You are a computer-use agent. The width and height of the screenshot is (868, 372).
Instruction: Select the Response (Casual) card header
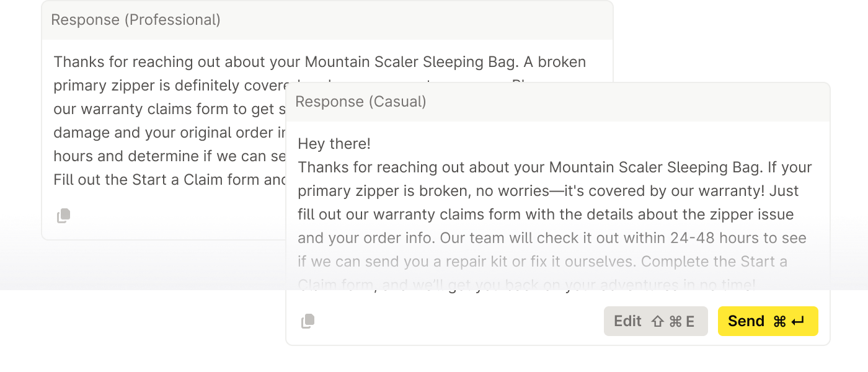click(x=361, y=102)
